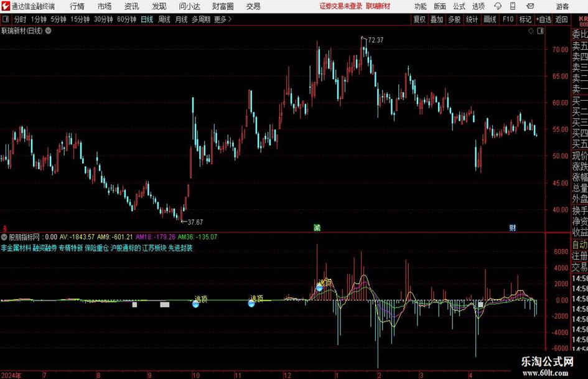Screen dimensions: 588x379
Task: Switch to 月线 monthly period
Action: pos(182,19)
